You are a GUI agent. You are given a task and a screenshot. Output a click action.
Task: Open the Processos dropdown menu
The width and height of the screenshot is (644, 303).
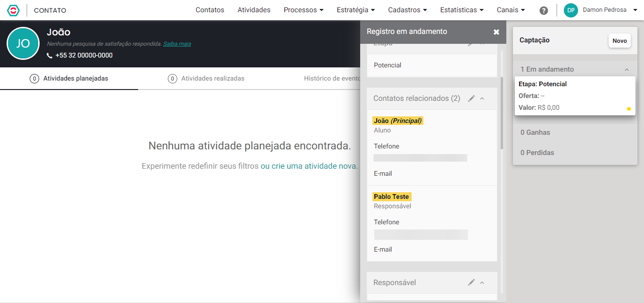304,10
